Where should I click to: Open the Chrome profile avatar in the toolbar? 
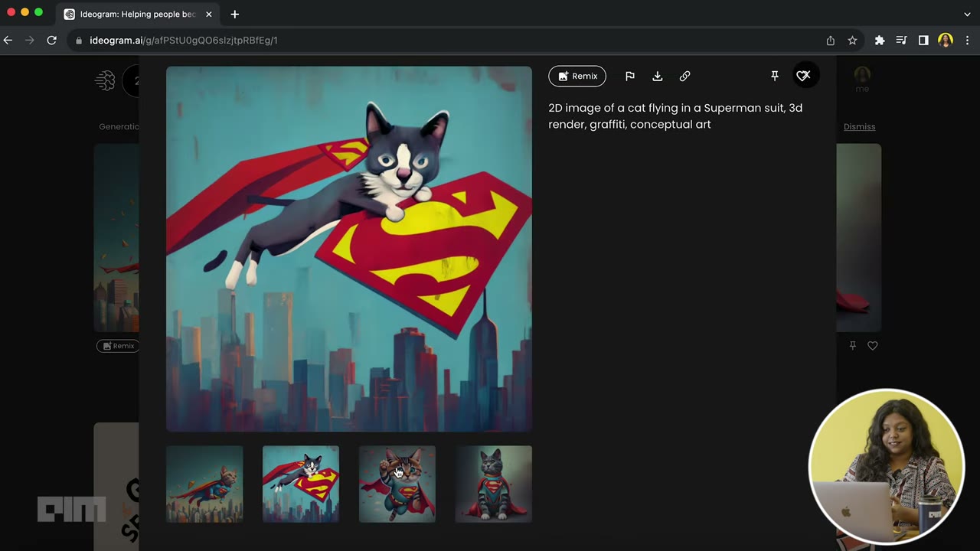pyautogui.click(x=946, y=41)
